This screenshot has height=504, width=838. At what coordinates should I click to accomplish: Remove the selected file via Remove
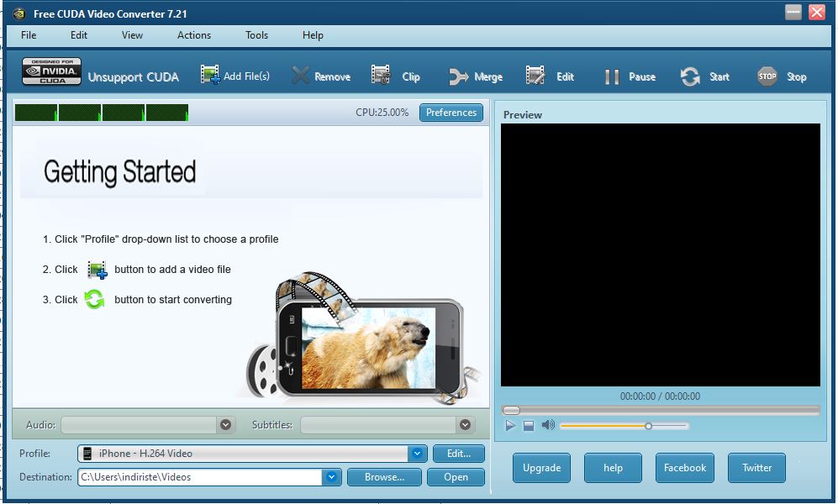321,76
